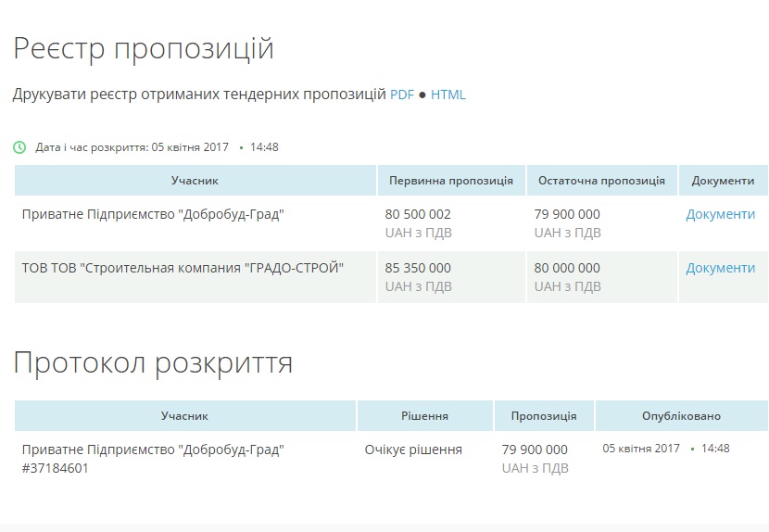
Task: Open the HTML version of the bid register
Action: [448, 95]
